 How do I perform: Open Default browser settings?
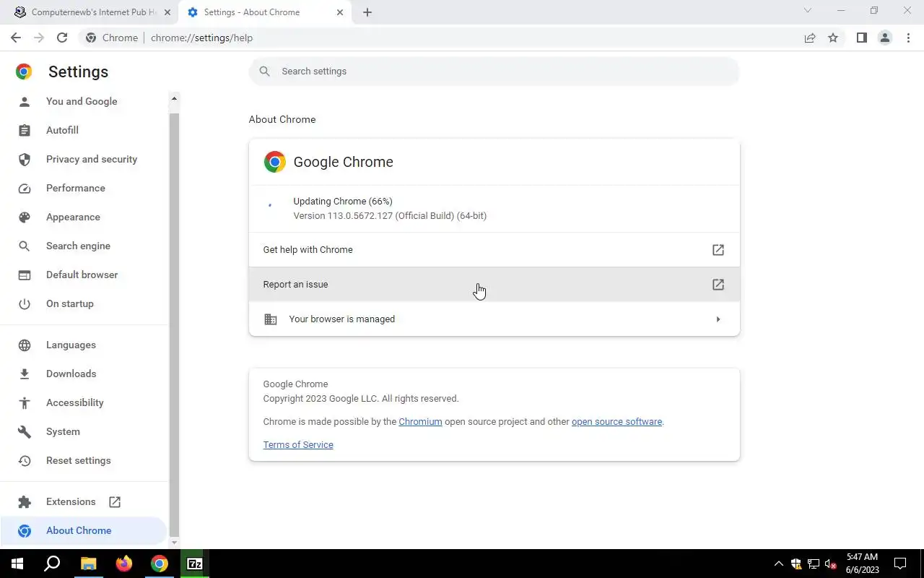coord(82,275)
